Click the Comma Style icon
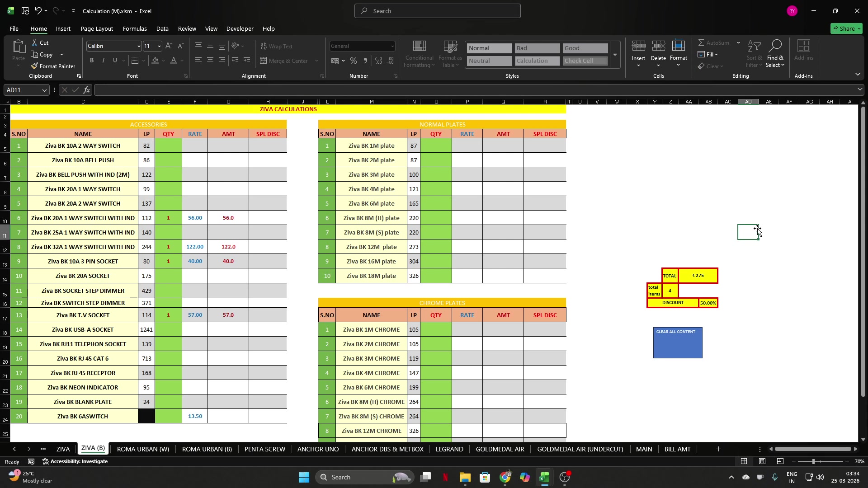Viewport: 868px width, 488px height. pyautogui.click(x=365, y=61)
